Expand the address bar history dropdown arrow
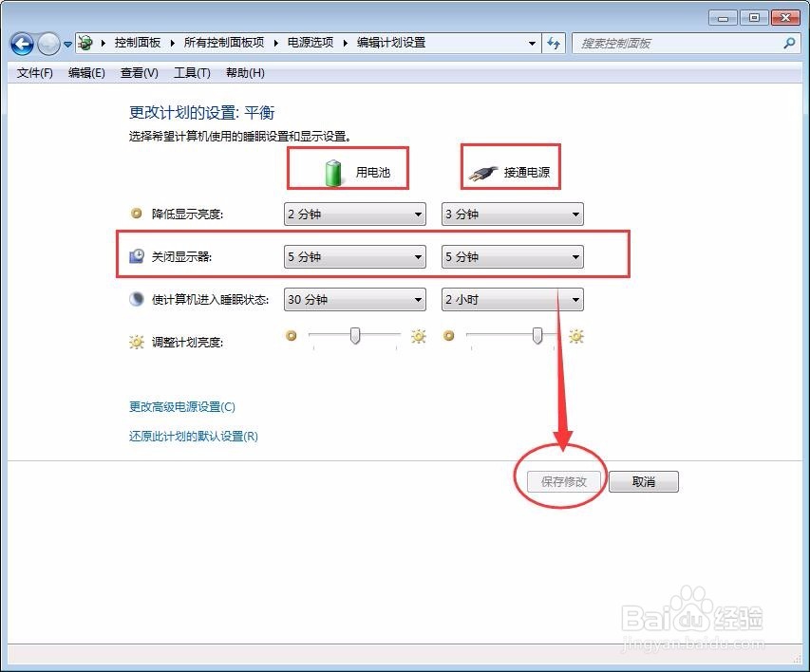The width and height of the screenshot is (810, 672). click(x=533, y=43)
